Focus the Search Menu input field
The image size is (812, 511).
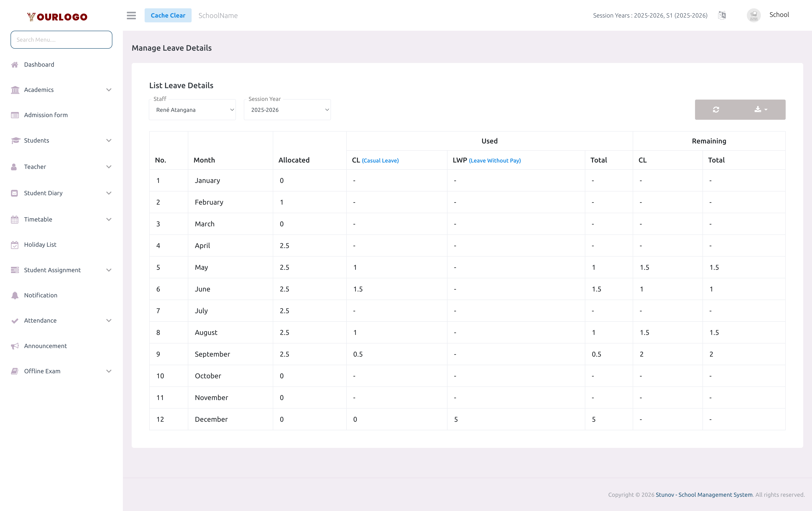tap(61, 40)
